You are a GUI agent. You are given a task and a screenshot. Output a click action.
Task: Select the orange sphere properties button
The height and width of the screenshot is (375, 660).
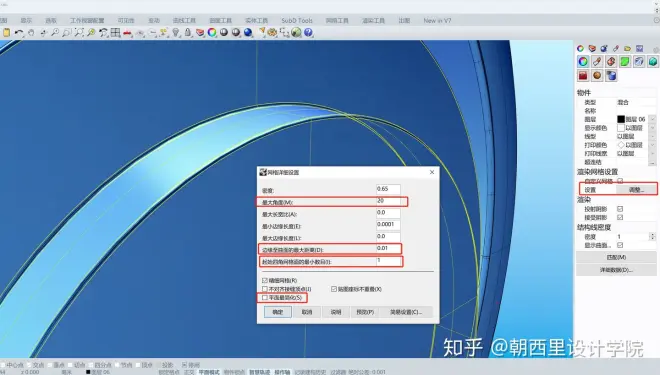coord(597,76)
